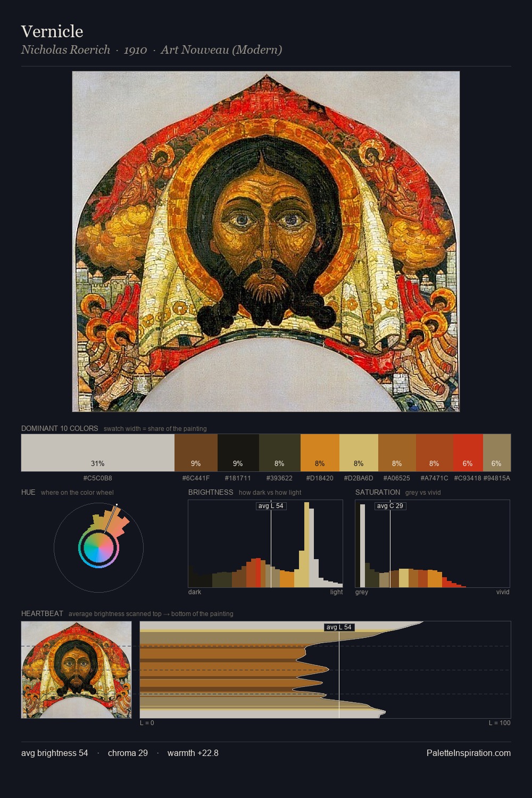This screenshot has width=532, height=798.
Task: Click the small heartbeat painting thumbnail
Action: (76, 670)
